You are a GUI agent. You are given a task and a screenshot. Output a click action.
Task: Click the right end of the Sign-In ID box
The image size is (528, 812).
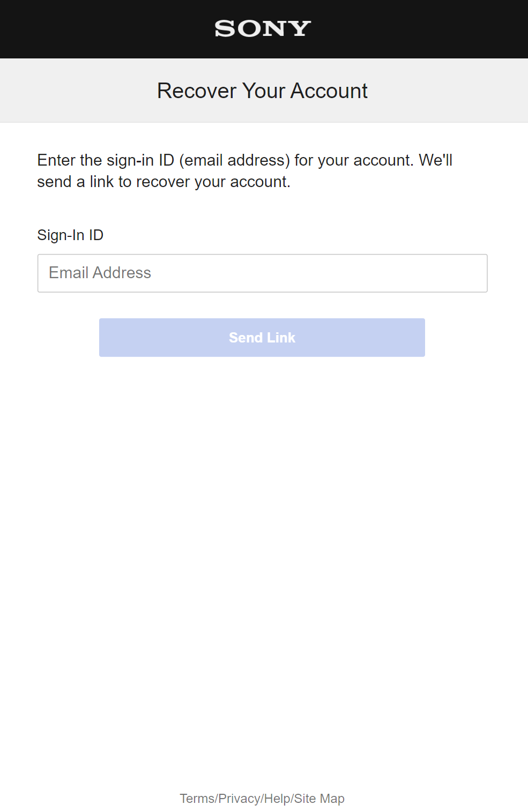[x=472, y=273]
